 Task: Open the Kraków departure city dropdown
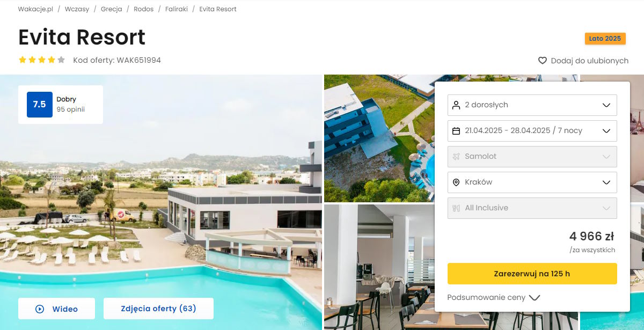532,182
